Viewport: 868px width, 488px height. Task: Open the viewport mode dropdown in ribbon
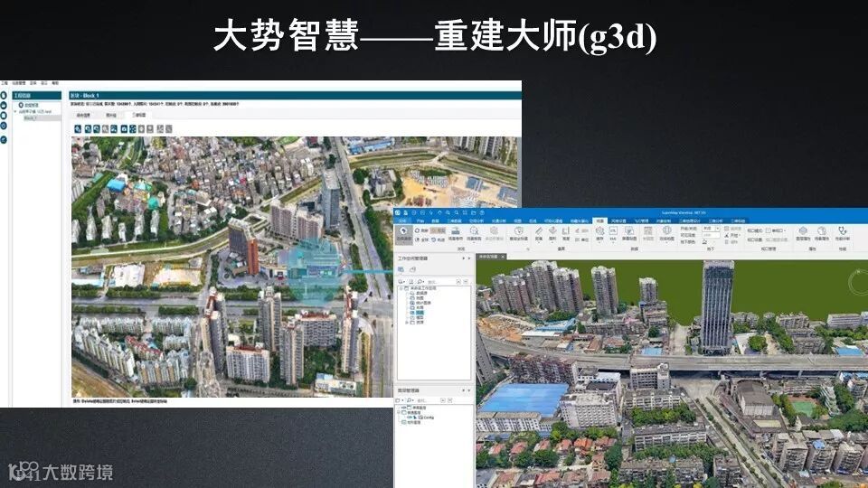point(777,230)
